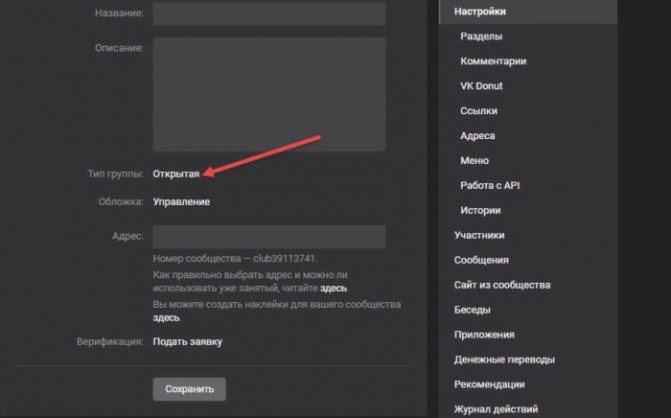Click the Название input field
This screenshot has height=418, width=671.
[269, 13]
